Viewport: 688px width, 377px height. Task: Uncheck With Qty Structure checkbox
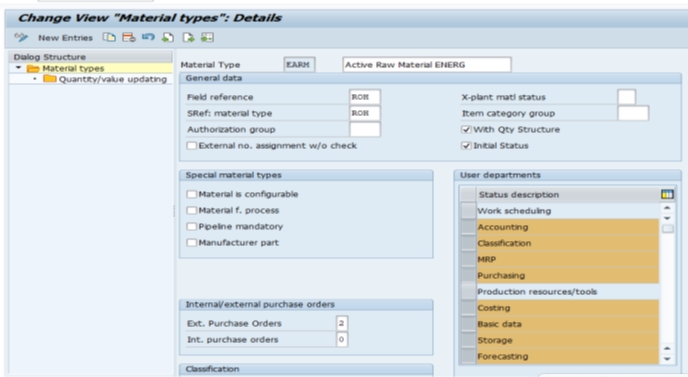click(466, 129)
